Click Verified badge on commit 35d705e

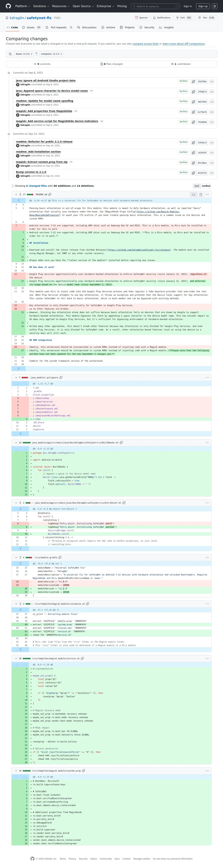coord(183,81)
